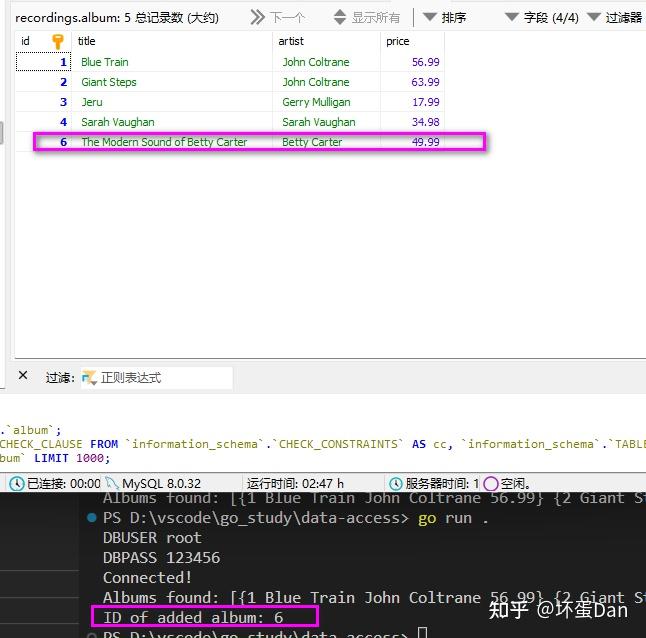
Task: Select the 'Jeru' title cell
Action: coord(172,102)
